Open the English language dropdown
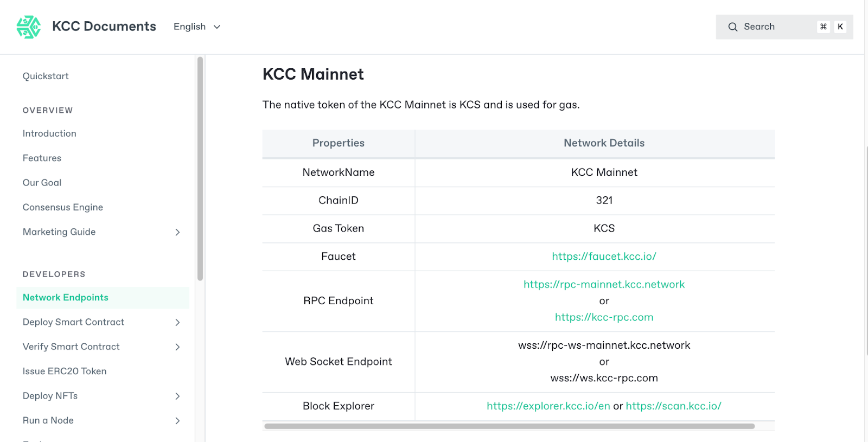 [x=197, y=27]
